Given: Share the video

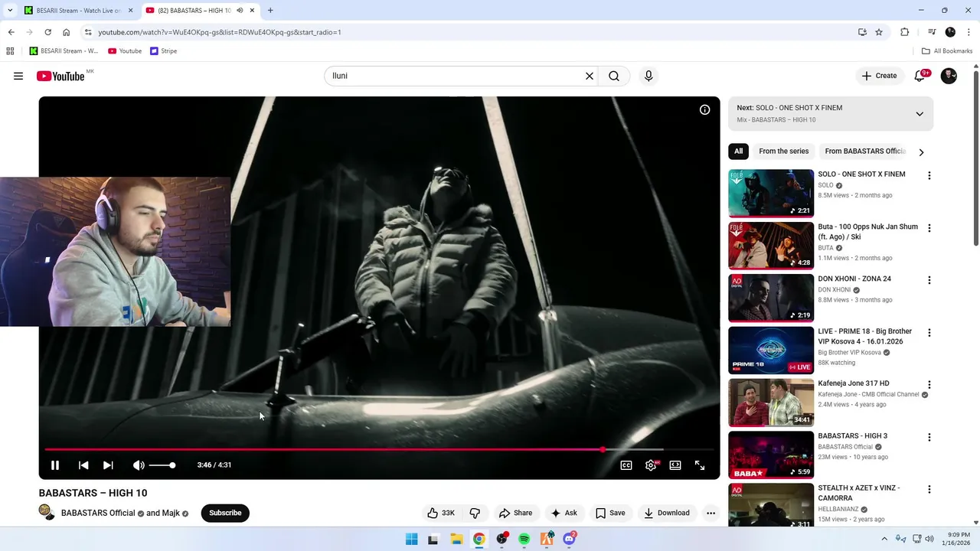Looking at the screenshot, I should 515,513.
